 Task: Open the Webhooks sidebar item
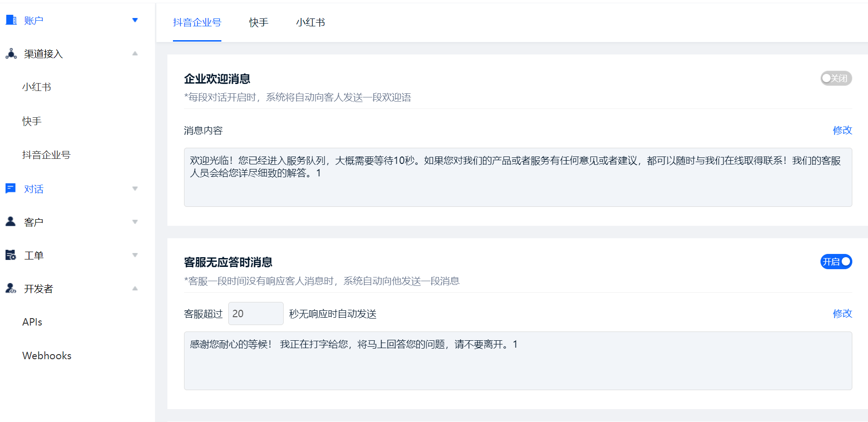click(x=47, y=356)
